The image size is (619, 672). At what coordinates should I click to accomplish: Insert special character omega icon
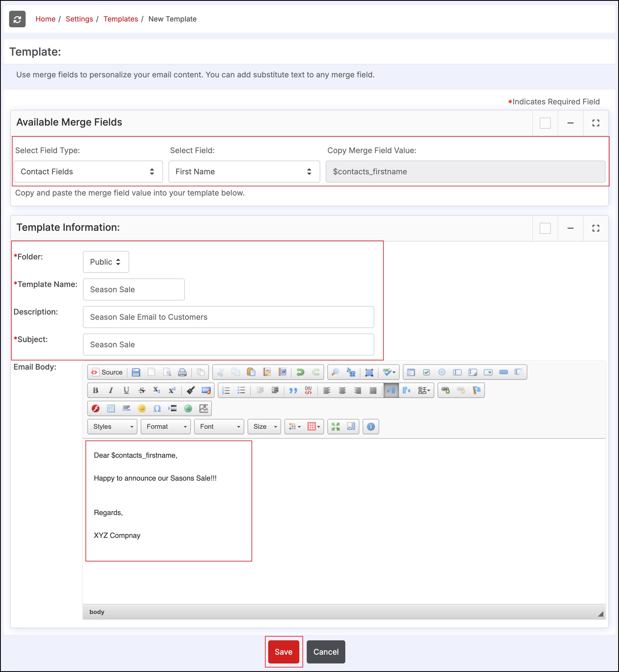point(157,408)
